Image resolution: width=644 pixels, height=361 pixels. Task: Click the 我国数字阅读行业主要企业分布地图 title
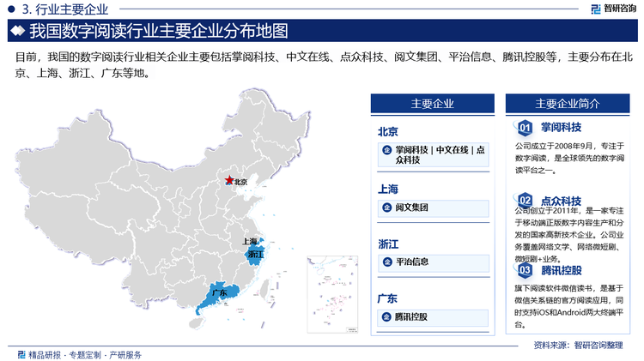point(159,31)
